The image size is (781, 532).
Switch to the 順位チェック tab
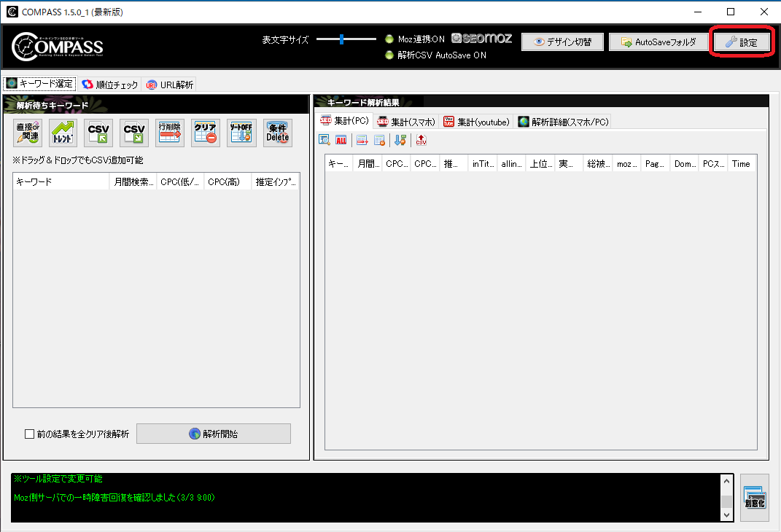[x=109, y=83]
